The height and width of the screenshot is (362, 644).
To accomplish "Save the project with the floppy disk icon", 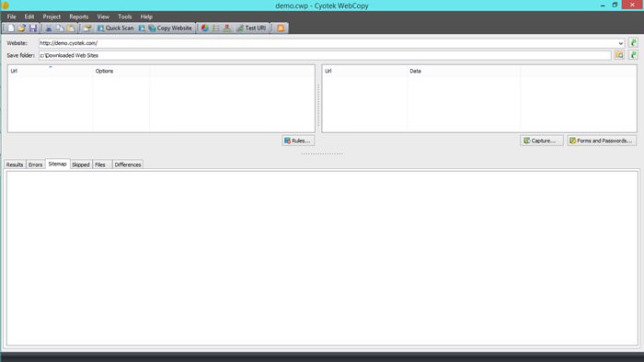I will [33, 28].
